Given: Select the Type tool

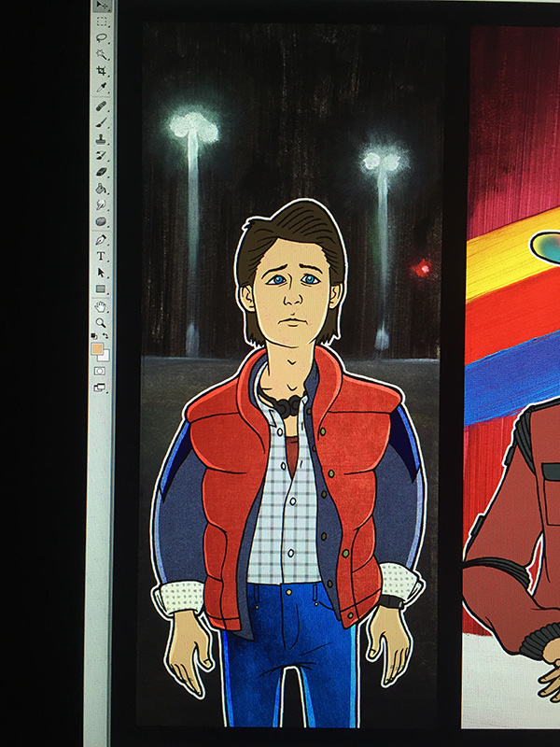Looking at the screenshot, I should click(101, 256).
